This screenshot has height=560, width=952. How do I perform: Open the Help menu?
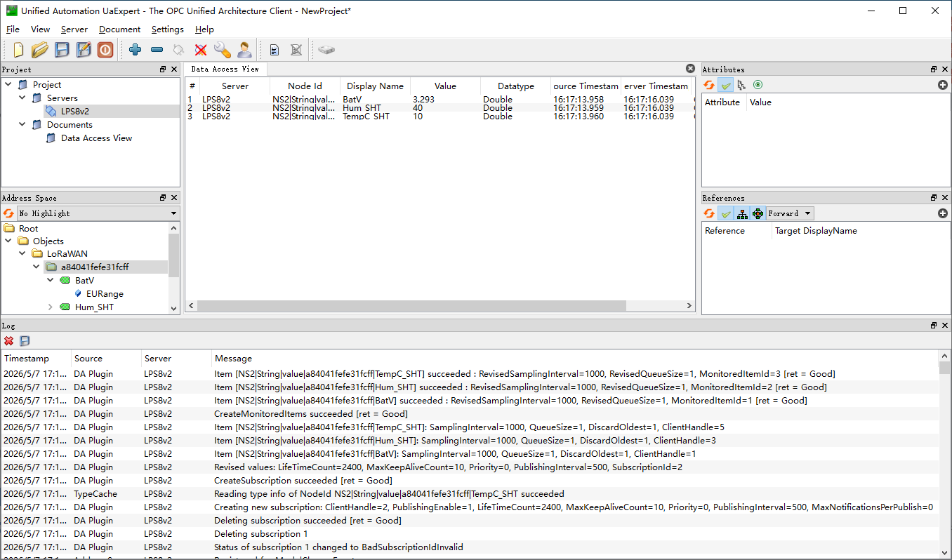point(204,29)
